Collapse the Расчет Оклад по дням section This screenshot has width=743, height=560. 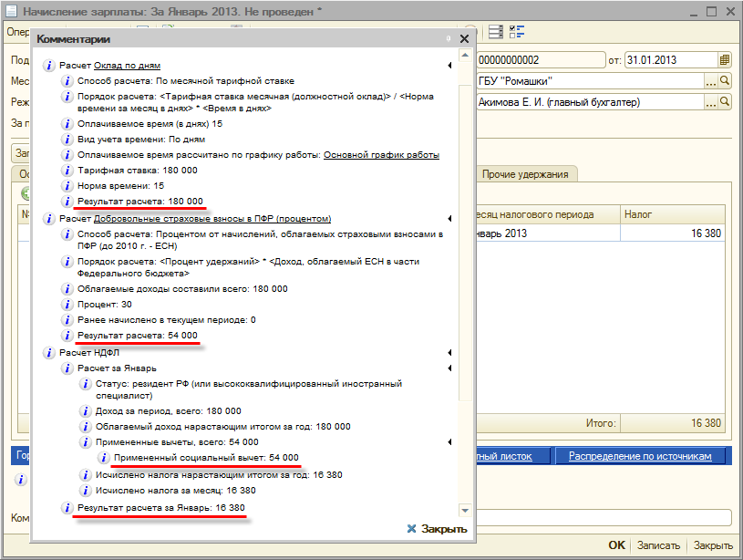pos(449,66)
